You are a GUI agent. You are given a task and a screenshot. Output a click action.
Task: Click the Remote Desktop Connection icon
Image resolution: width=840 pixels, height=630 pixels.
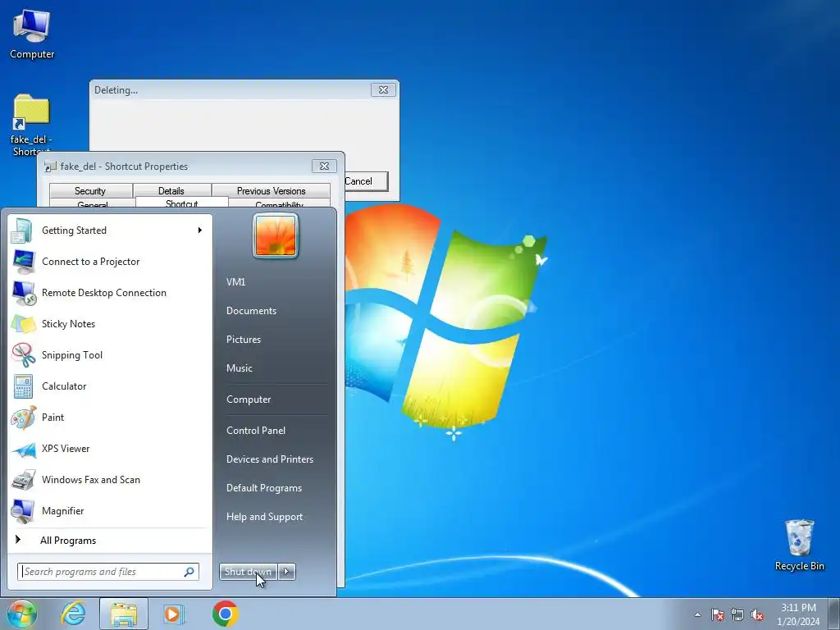tap(23, 293)
